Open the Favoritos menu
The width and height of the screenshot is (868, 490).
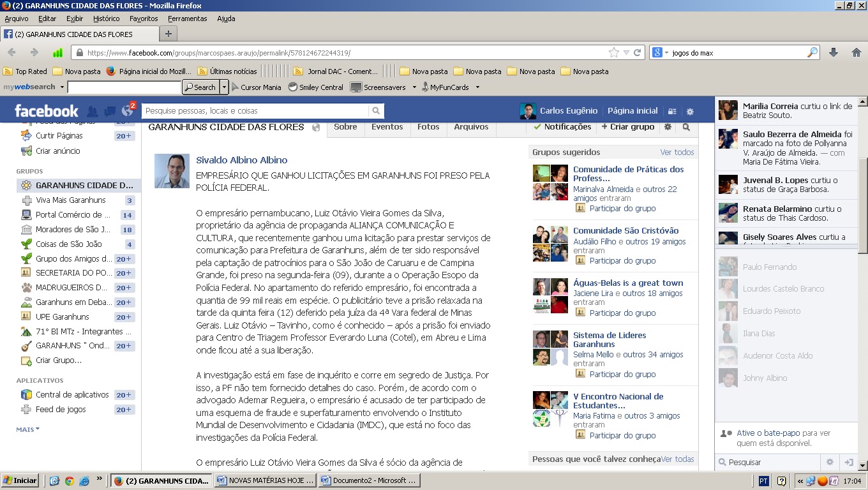[144, 19]
